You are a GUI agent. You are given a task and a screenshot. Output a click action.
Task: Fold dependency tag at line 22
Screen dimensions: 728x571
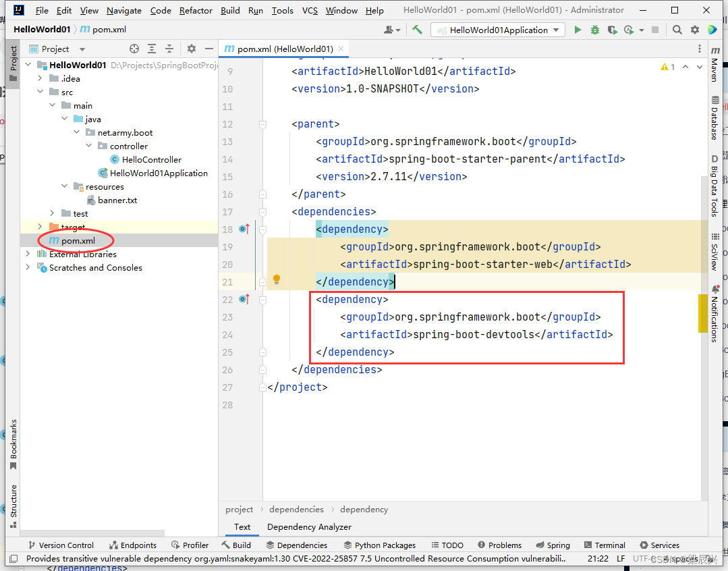pyautogui.click(x=262, y=300)
